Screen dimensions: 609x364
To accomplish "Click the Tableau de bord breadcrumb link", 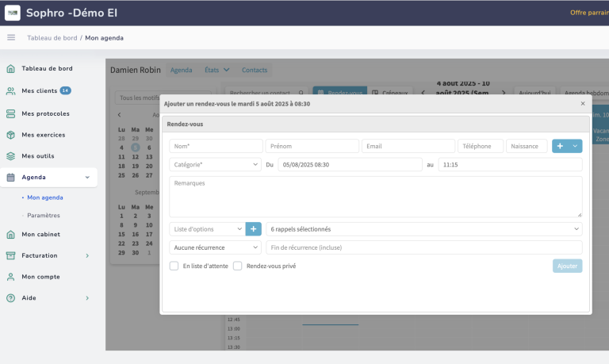I will [52, 37].
